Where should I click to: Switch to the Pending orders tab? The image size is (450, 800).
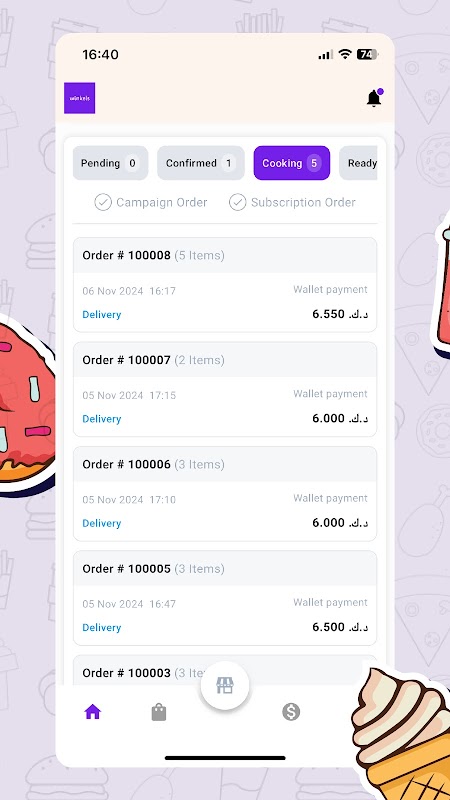coord(110,163)
